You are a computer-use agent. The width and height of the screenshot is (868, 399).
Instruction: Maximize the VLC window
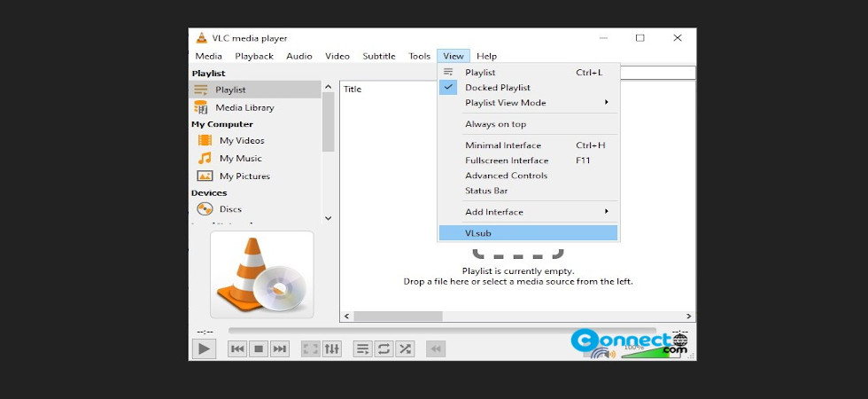[639, 38]
